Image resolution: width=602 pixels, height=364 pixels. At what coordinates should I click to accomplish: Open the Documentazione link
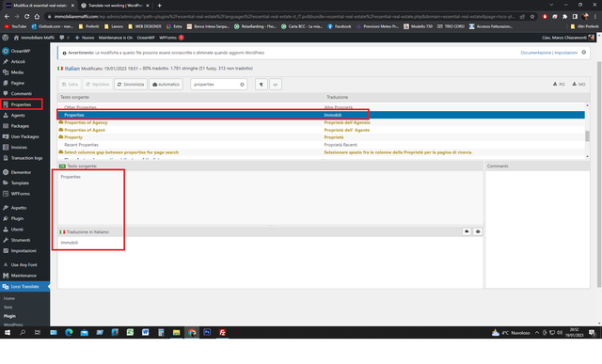(x=535, y=53)
